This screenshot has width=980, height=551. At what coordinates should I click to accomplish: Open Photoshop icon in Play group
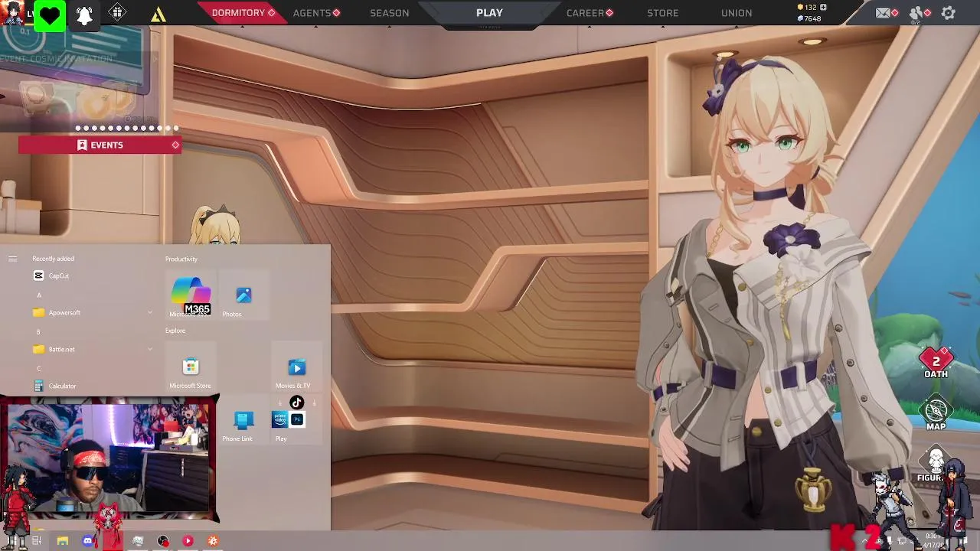click(297, 419)
